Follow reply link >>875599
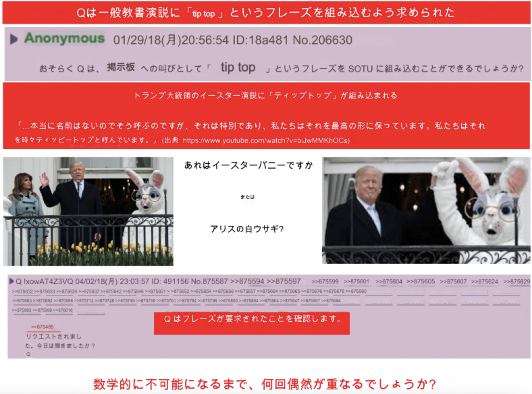 325,282
